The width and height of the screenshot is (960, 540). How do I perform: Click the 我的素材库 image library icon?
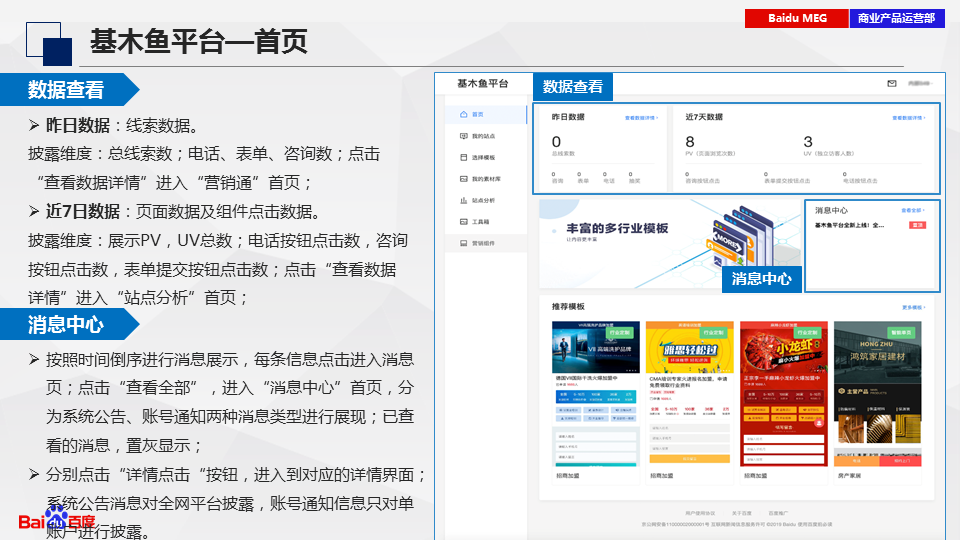click(463, 179)
